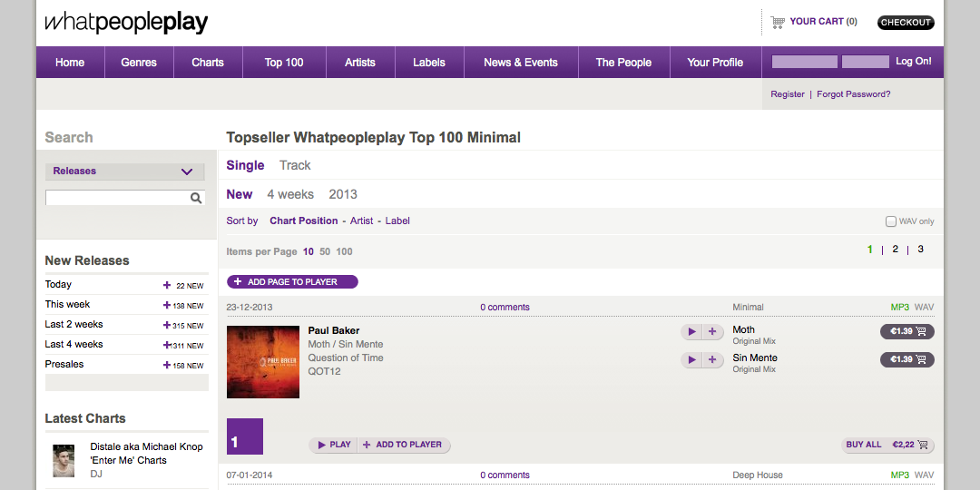Click Add Page to Player button
This screenshot has width=980, height=490.
(292, 282)
